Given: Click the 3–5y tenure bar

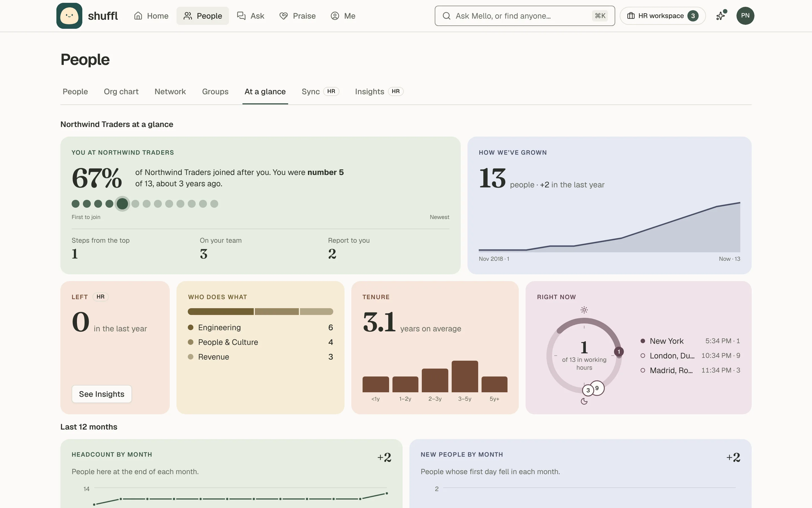Looking at the screenshot, I should [x=465, y=376].
